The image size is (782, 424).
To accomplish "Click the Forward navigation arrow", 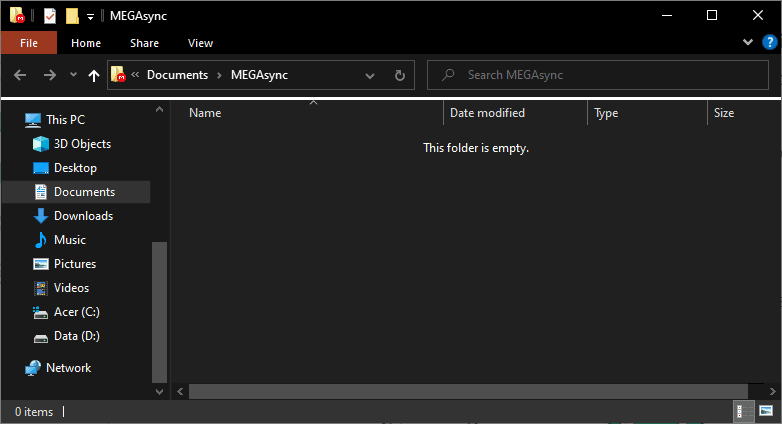I will pos(49,75).
